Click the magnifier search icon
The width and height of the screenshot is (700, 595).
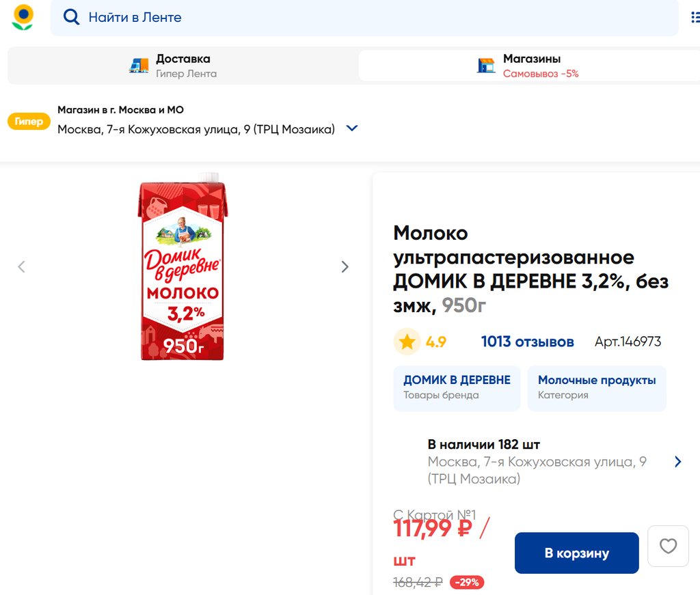[x=71, y=17]
